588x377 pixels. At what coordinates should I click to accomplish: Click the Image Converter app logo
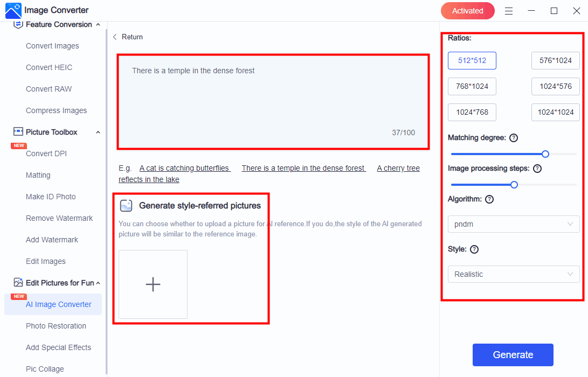[x=13, y=11]
